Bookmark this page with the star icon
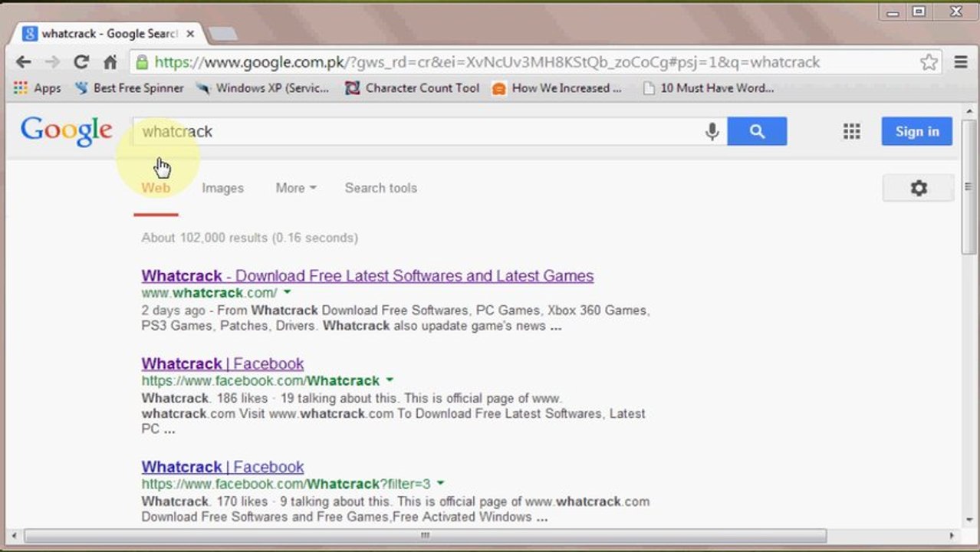 click(929, 62)
